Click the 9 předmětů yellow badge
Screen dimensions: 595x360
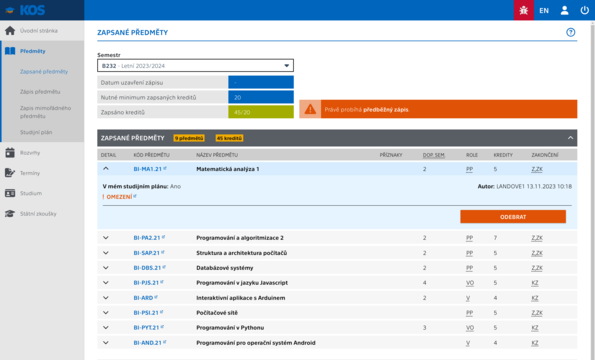[189, 138]
